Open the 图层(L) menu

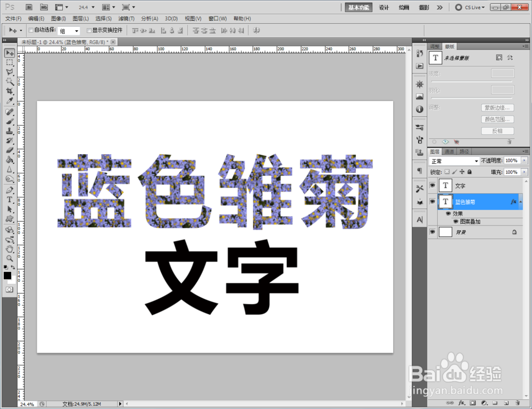tap(81, 19)
